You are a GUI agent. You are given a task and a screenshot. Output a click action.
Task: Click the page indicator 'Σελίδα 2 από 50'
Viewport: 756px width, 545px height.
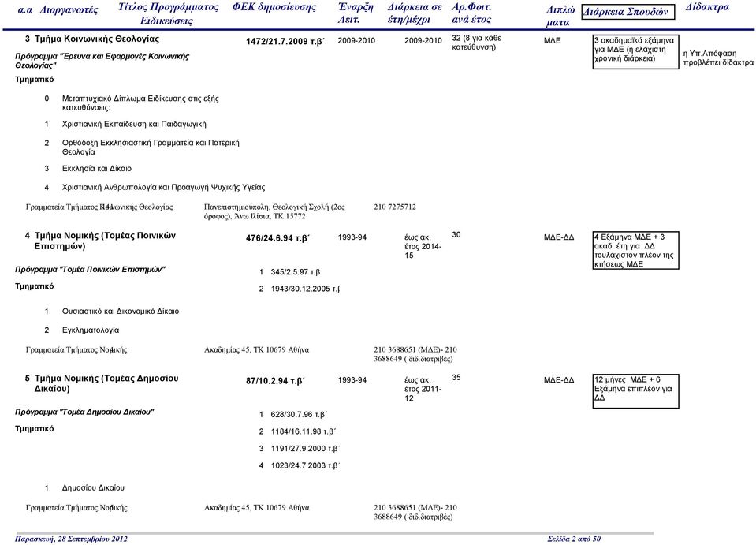[574, 539]
